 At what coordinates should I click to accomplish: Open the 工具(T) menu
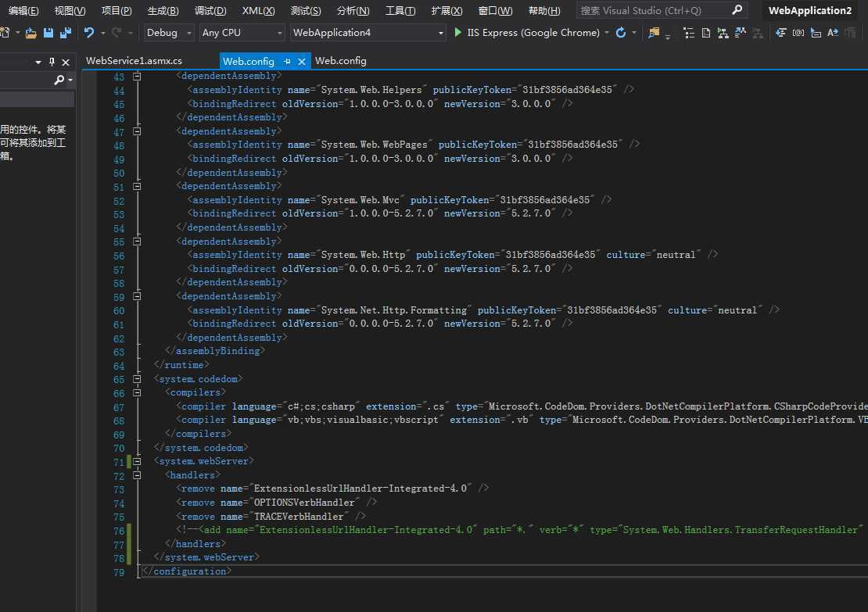[400, 10]
